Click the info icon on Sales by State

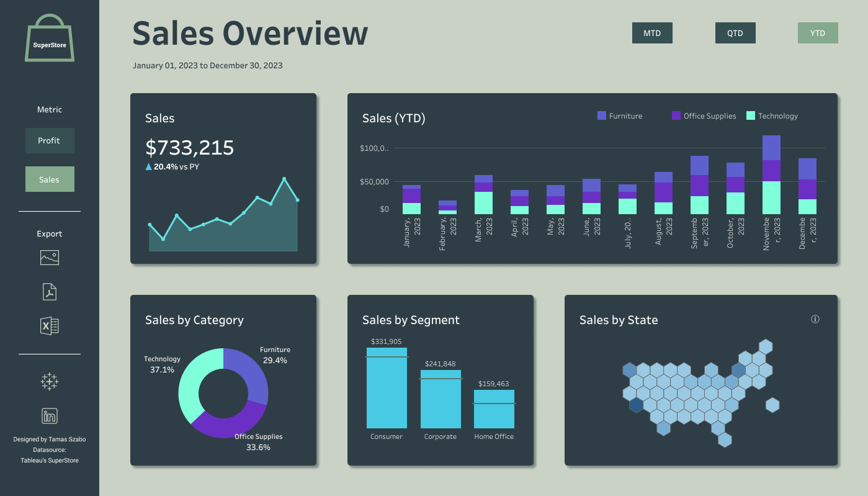click(x=815, y=318)
